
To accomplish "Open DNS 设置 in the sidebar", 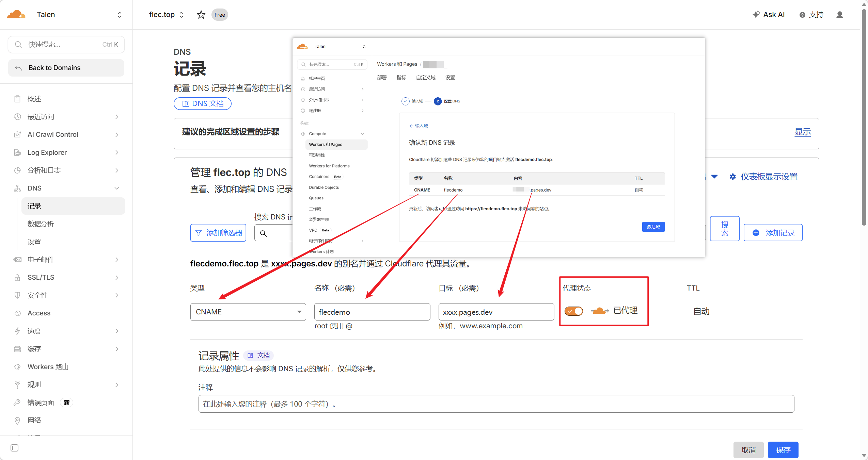I will 34,242.
